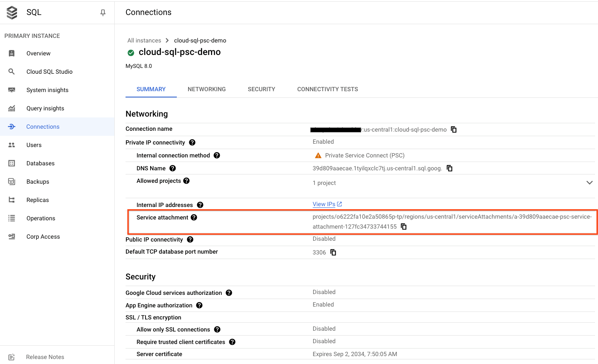Navigate back to All instances
Screen dimensions: 598x364
coord(144,40)
